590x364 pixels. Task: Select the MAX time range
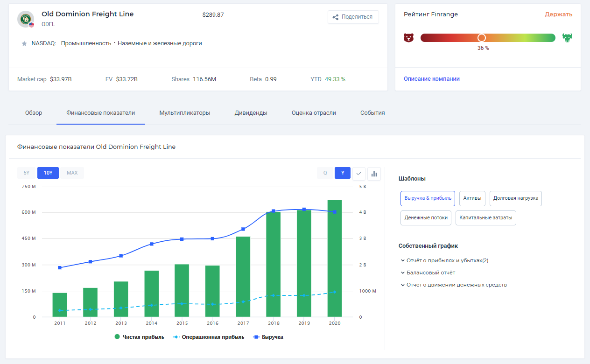click(72, 173)
